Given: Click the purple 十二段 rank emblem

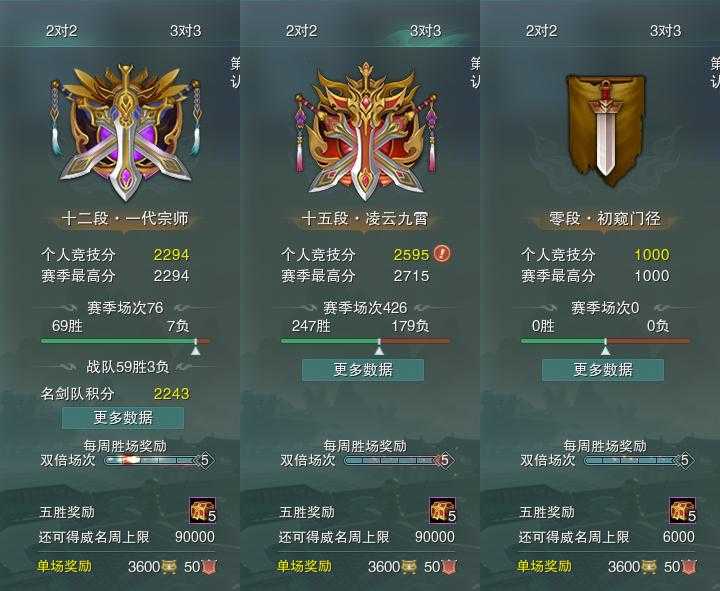Looking at the screenshot, I should click(x=125, y=132).
